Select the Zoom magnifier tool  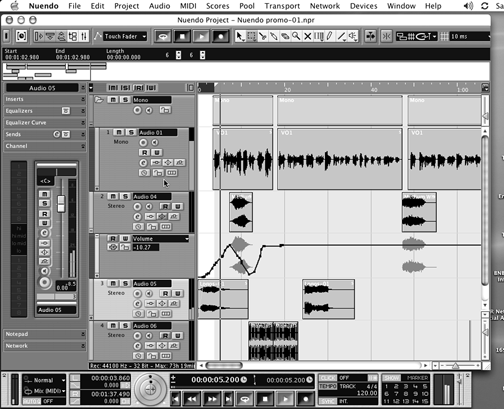(296, 36)
